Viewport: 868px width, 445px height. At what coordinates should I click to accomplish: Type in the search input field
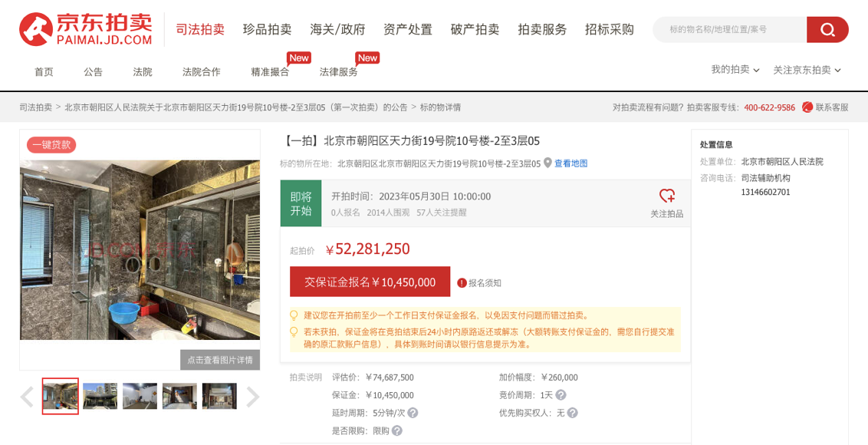730,29
